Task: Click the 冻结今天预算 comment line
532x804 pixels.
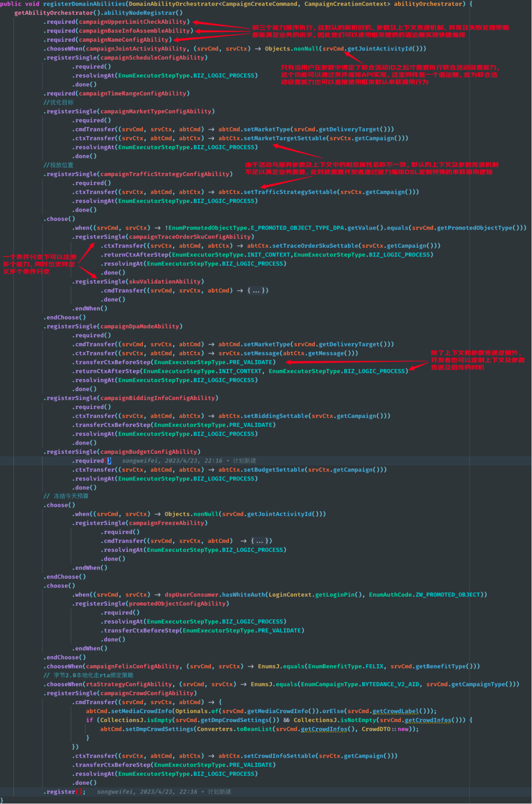Action: [x=66, y=496]
